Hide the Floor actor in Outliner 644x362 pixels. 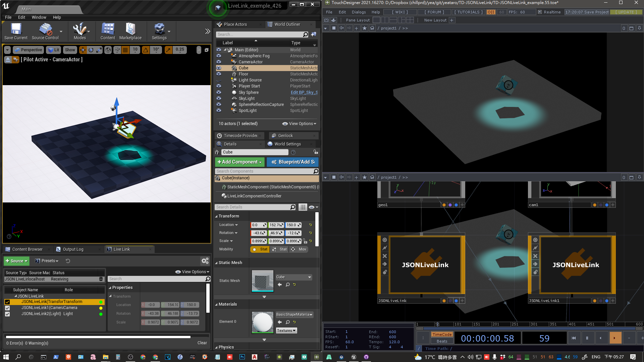[219, 74]
